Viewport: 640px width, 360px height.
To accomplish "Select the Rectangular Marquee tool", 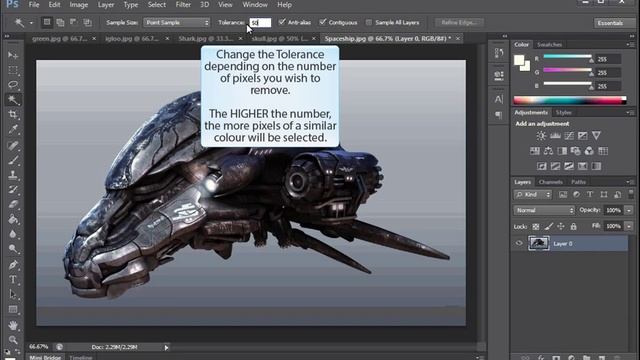I will (13, 70).
